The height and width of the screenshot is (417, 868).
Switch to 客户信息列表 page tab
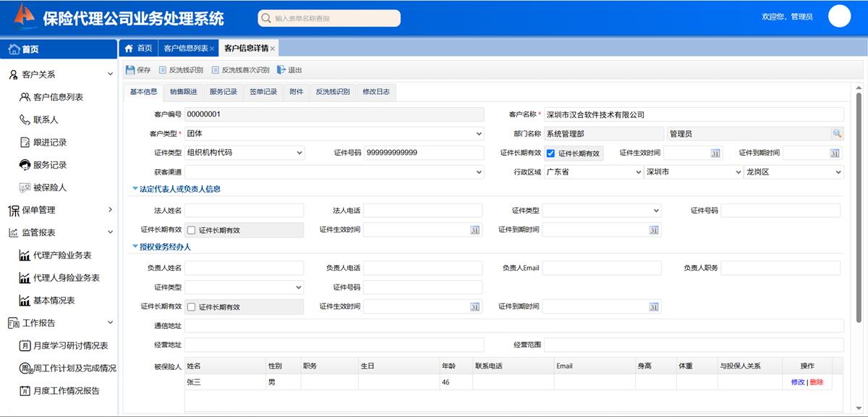[x=186, y=49]
